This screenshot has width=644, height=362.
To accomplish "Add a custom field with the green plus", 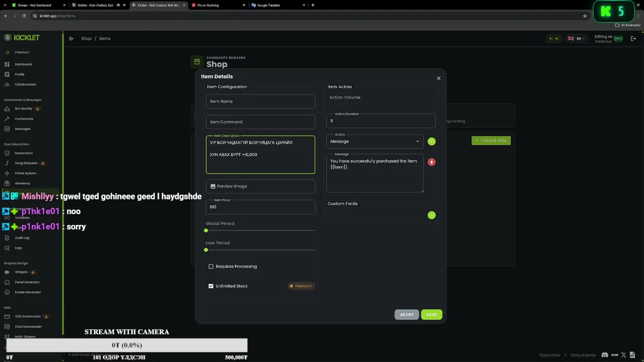I will tap(432, 215).
